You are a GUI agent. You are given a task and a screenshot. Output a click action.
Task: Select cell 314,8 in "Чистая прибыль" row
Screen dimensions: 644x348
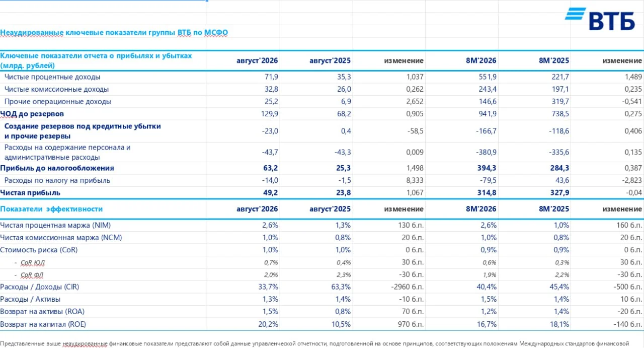click(487, 192)
